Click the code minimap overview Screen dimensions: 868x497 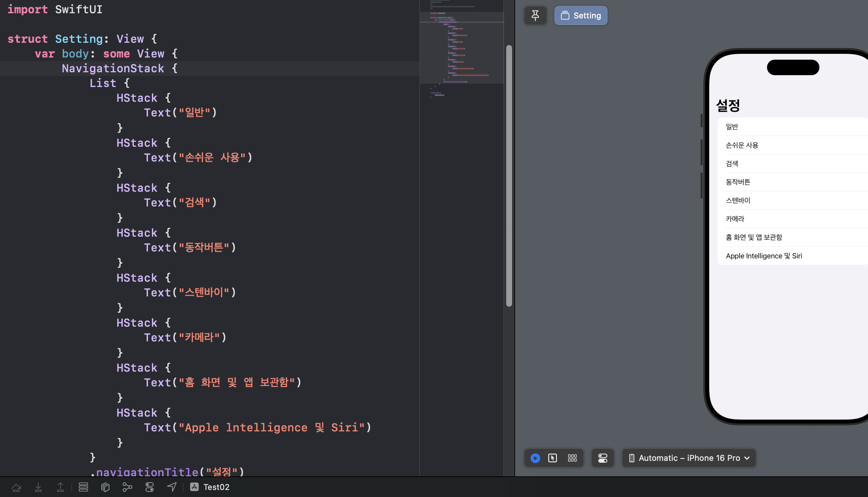coord(461,48)
